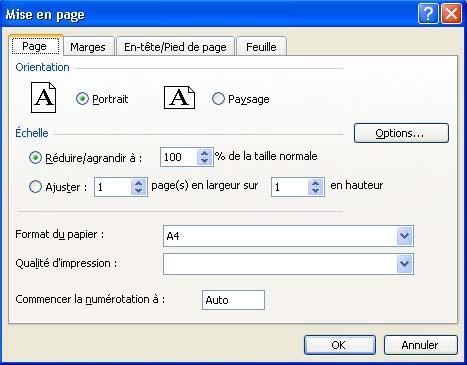Screen dimensions: 467x365
Task: Select the Paysage radio button
Action: tap(218, 99)
